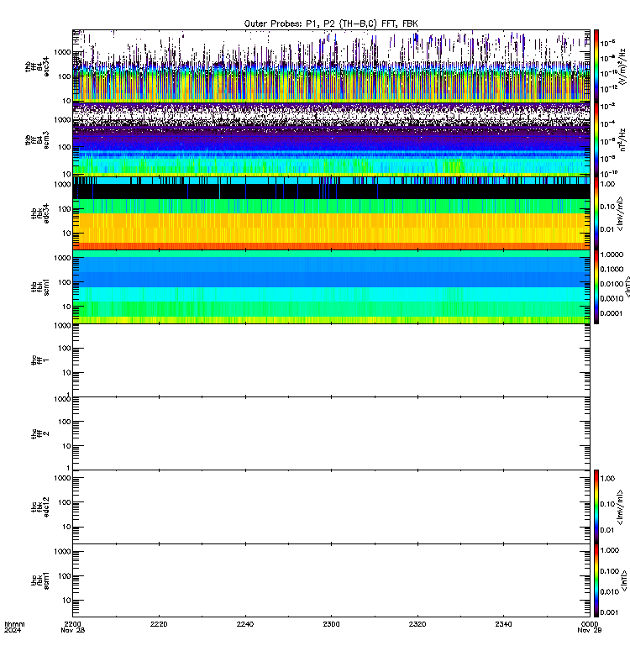Click '0.001' on the thc scm1 color bar
The width and height of the screenshot is (630, 672).
[610, 612]
